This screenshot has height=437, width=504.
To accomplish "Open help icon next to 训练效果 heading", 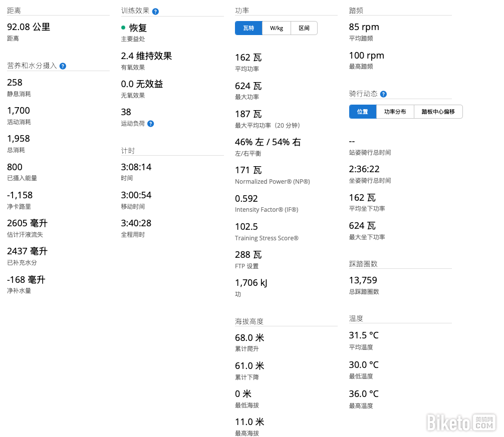I will (155, 12).
